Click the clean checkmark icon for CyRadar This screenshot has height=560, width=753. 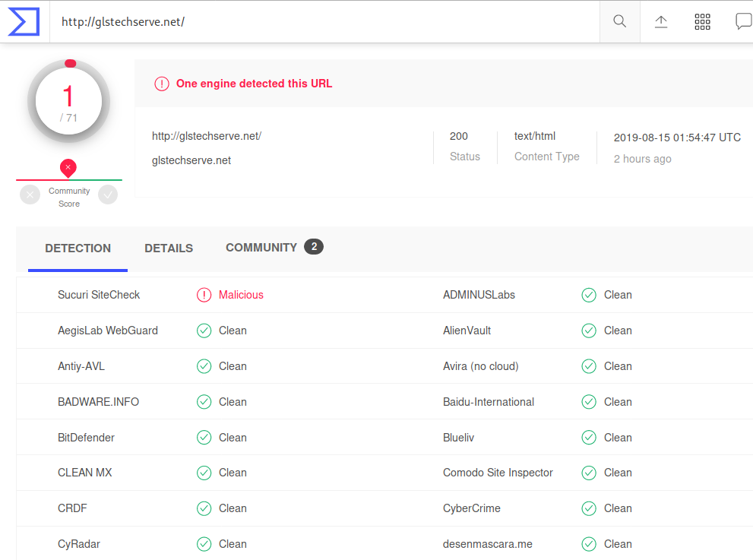pyautogui.click(x=204, y=544)
